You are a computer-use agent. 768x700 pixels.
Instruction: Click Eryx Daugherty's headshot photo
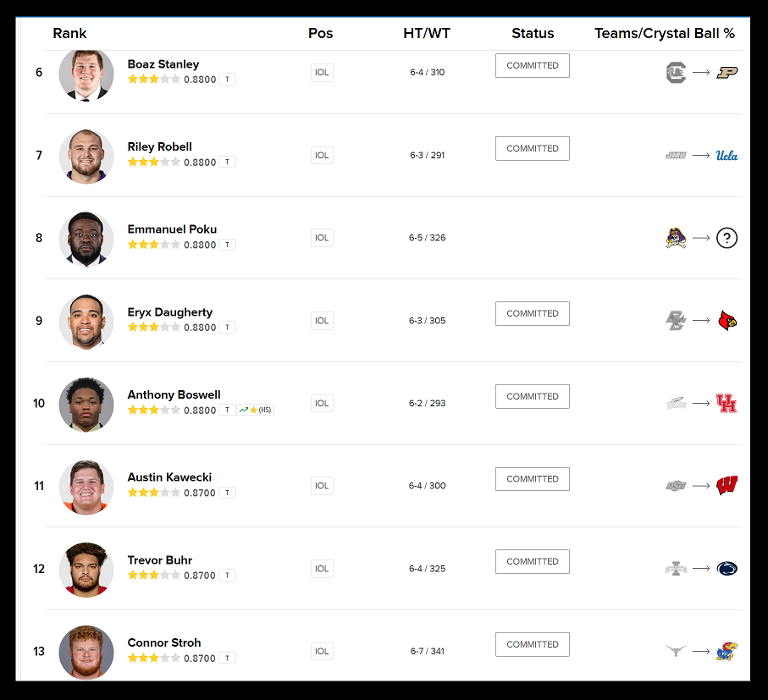(86, 322)
